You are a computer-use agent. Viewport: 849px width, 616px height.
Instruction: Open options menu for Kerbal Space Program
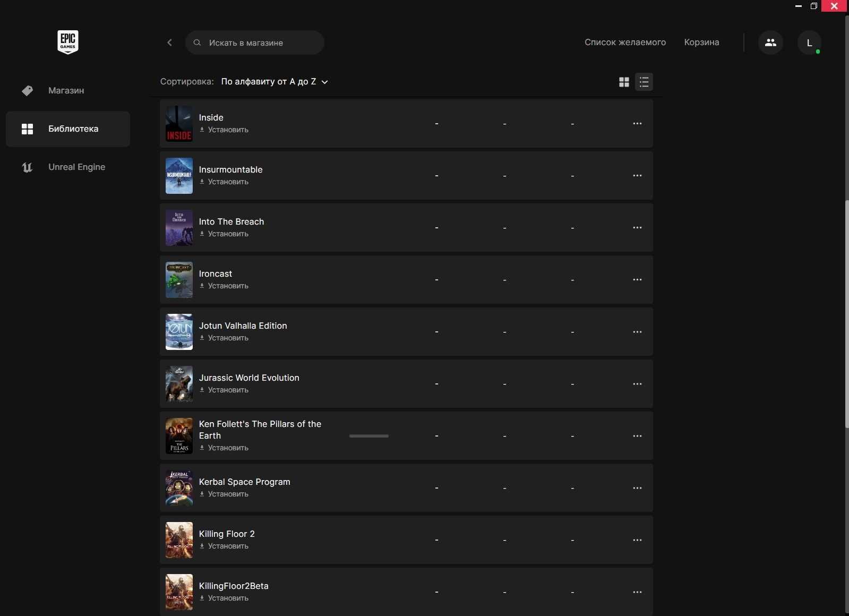point(637,488)
